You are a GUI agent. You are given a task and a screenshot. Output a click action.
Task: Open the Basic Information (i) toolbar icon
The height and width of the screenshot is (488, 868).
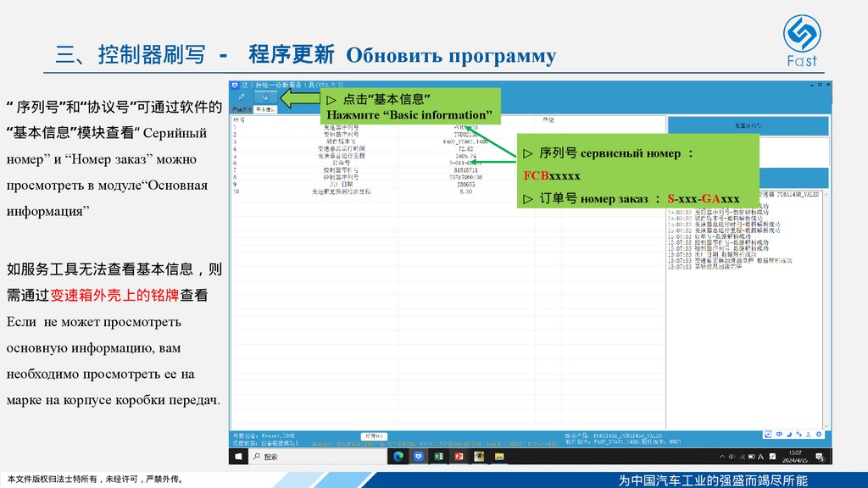click(265, 97)
